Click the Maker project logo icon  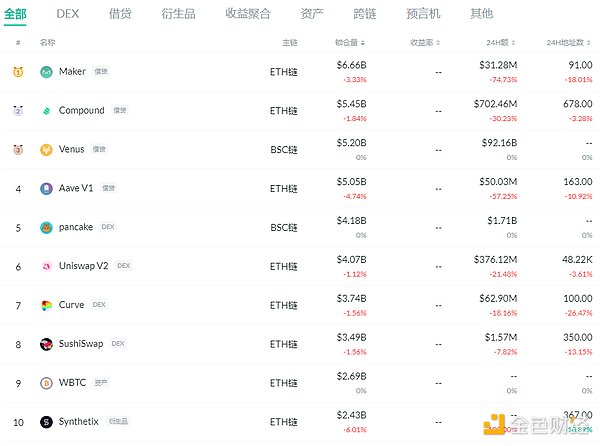tap(47, 72)
